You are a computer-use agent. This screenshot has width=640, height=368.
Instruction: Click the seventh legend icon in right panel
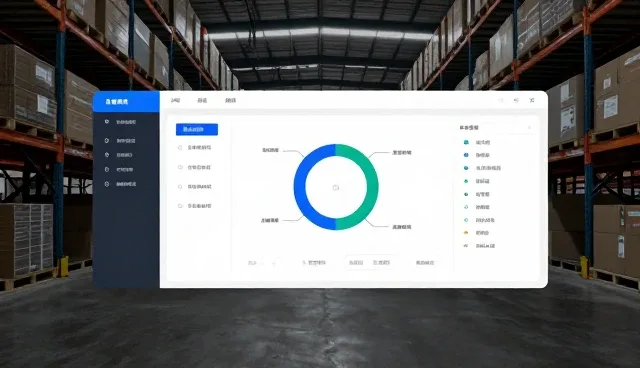(x=466, y=220)
